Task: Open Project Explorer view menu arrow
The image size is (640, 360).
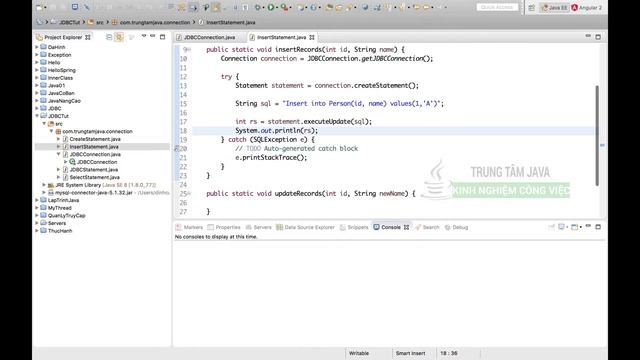Action: (x=144, y=36)
